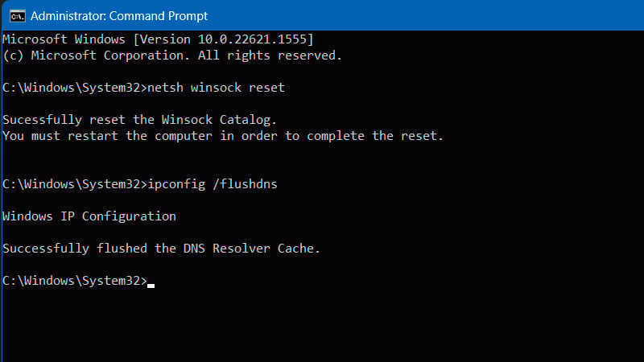Click the "ipconfig" command word
This screenshot has width=644, height=362.
[x=176, y=184]
